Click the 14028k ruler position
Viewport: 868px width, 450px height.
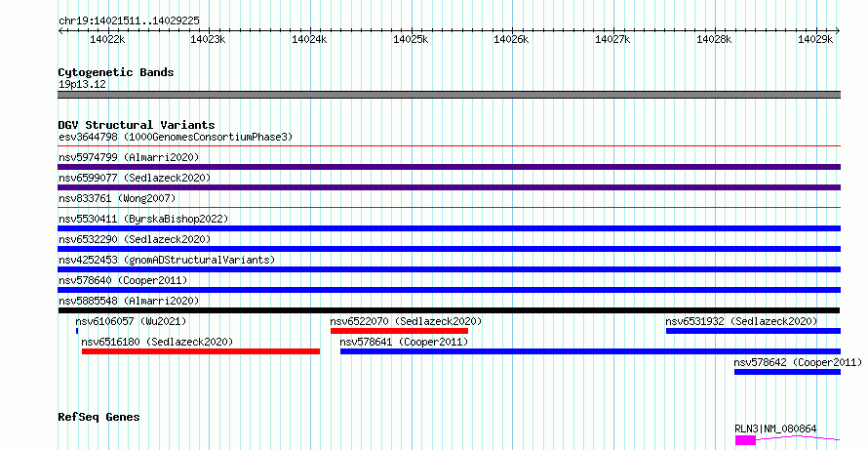(714, 39)
